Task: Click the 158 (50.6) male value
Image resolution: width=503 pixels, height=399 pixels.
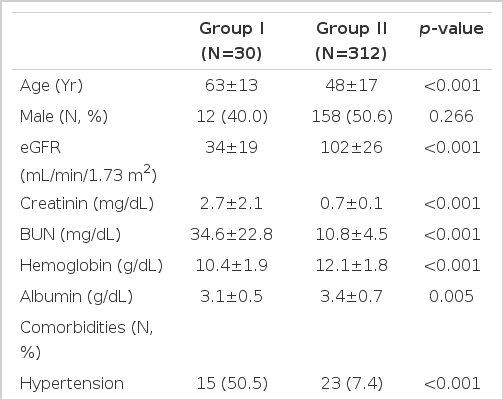Action: (352, 117)
